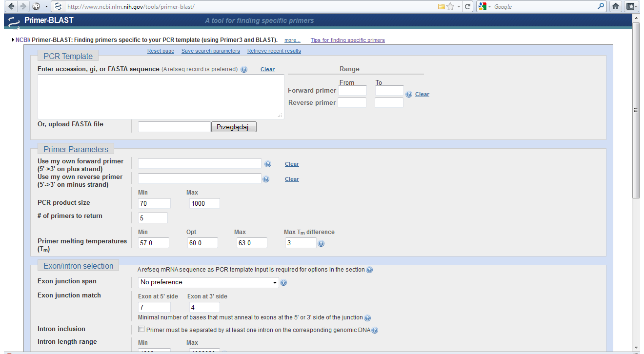644x354 pixels.
Task: Open the browser Home page icon
Action: point(616,6)
